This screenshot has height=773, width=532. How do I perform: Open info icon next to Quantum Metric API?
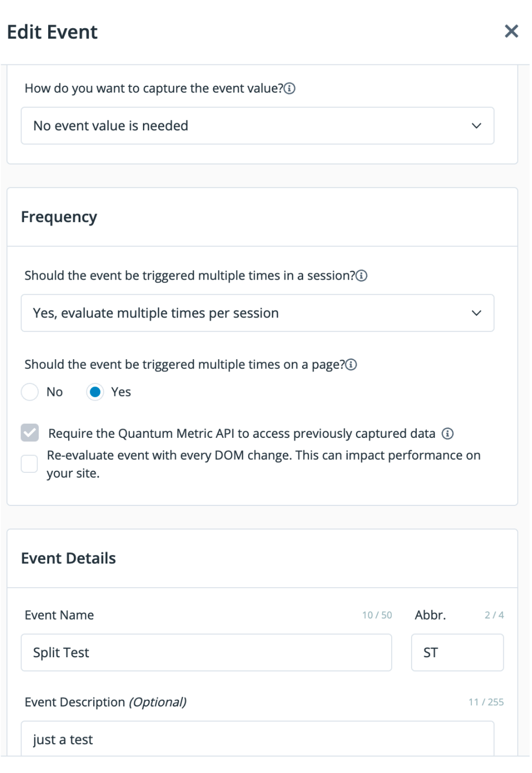[x=448, y=434]
